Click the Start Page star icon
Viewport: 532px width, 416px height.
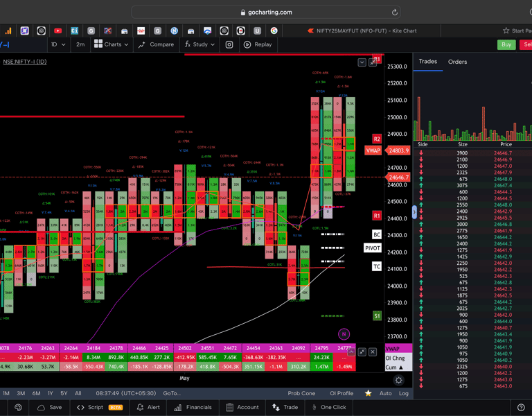[x=506, y=31]
